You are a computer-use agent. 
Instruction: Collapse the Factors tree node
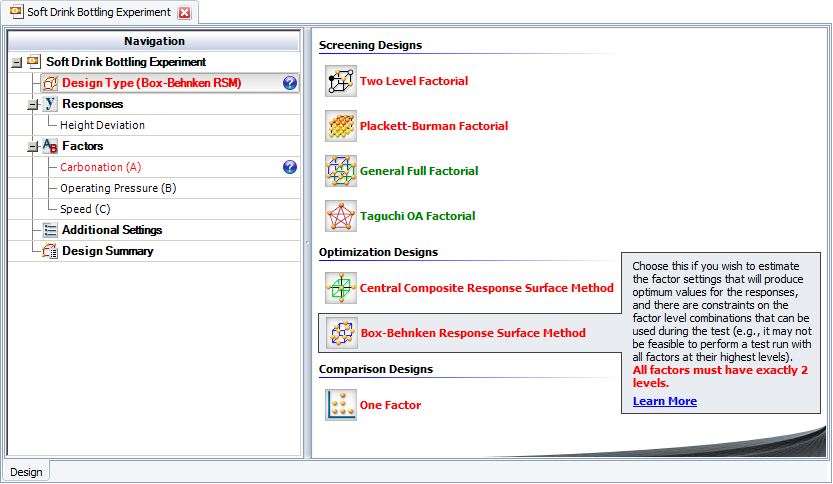coord(32,146)
